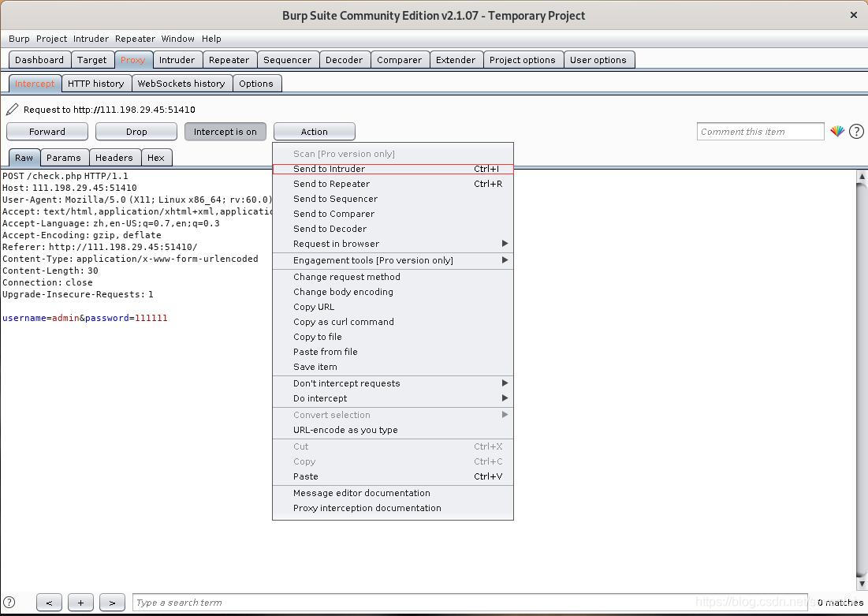868x616 pixels.
Task: Expand 'Engagement tools [Pro version only]' submenu
Action: click(393, 260)
